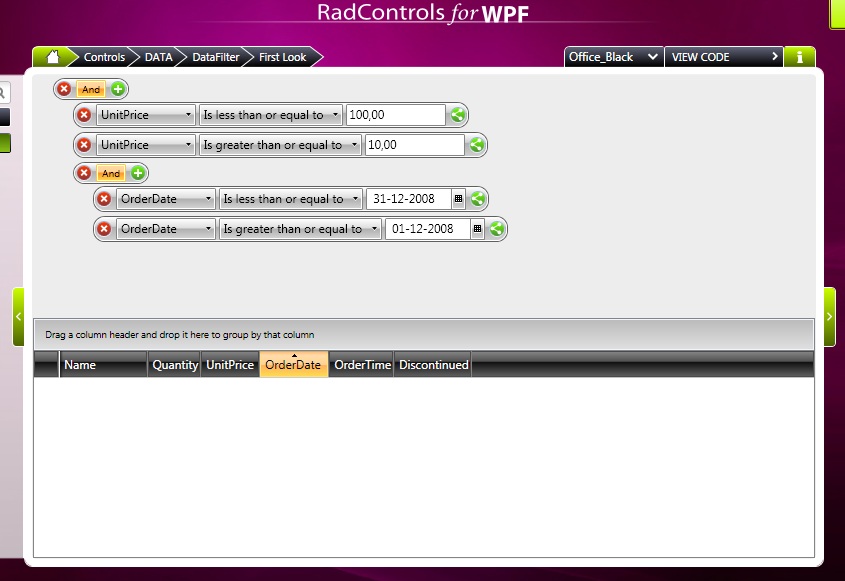
Task: Add a filter to the nested And group
Action: tap(138, 173)
